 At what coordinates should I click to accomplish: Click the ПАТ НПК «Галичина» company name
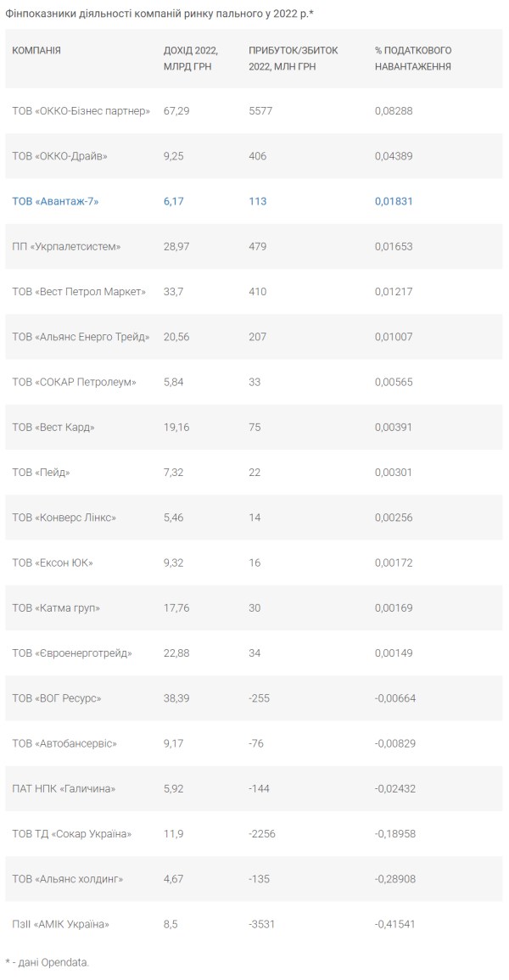[x=64, y=788]
